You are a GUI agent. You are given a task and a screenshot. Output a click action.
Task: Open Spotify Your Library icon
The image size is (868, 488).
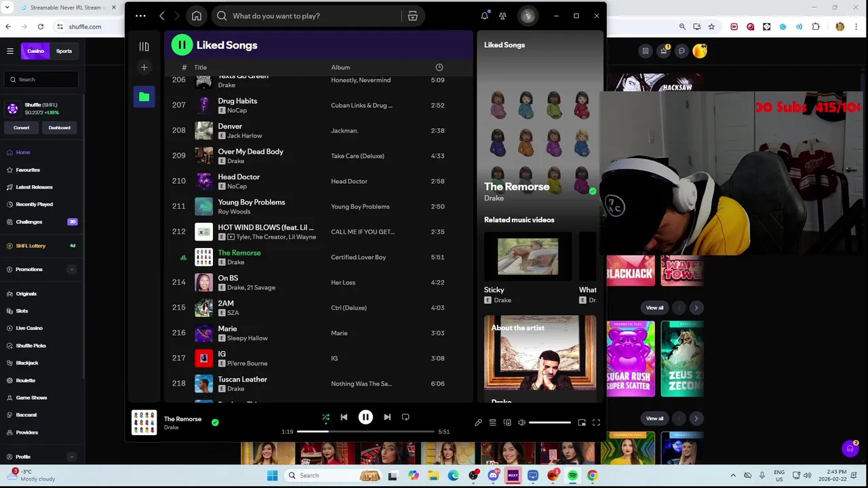tap(144, 46)
